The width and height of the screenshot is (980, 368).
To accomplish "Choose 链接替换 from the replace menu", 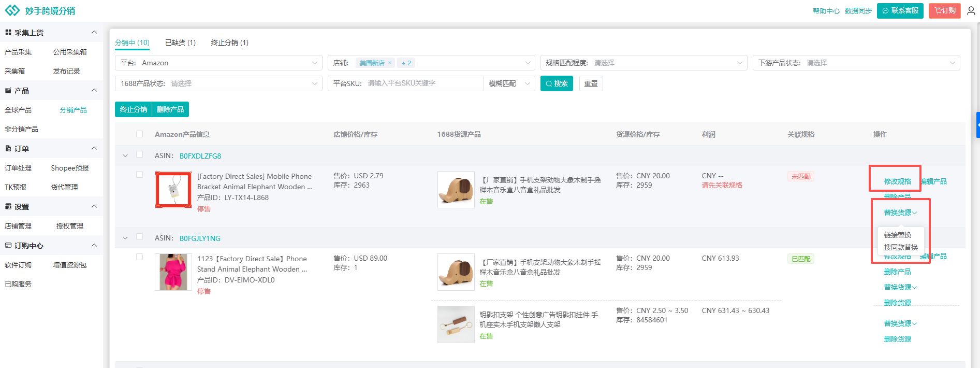I will pos(897,235).
